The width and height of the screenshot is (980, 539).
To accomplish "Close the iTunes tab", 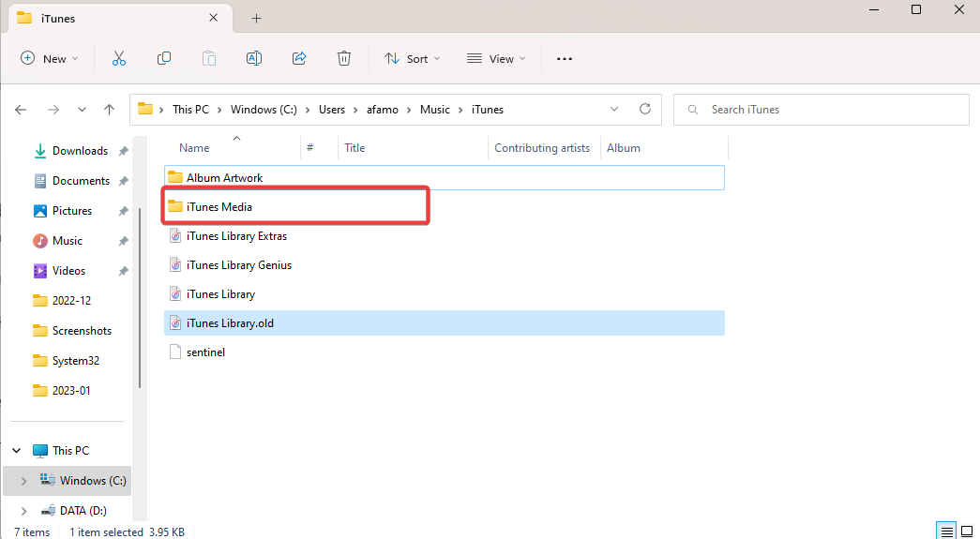I will point(213,18).
